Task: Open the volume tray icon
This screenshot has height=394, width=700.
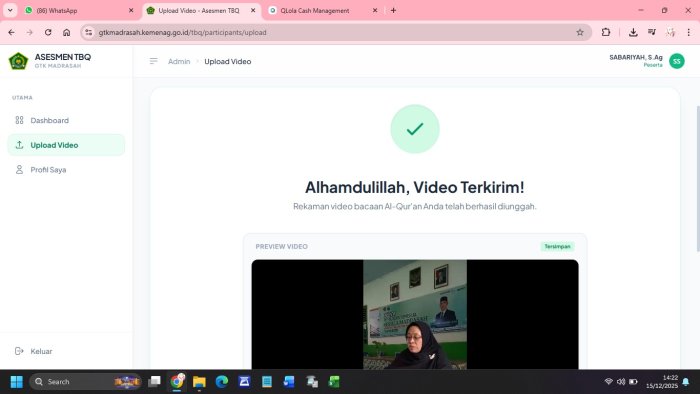Action: tap(621, 382)
